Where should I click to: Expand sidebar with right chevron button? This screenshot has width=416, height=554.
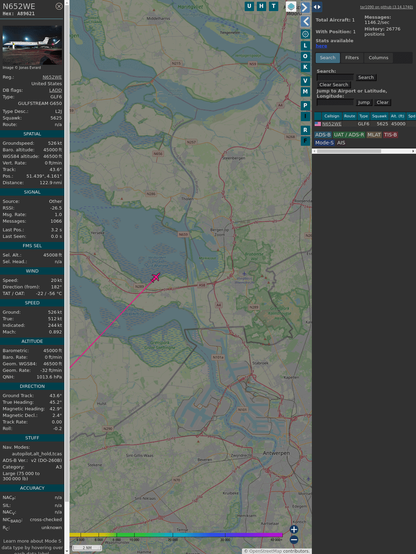[305, 7]
